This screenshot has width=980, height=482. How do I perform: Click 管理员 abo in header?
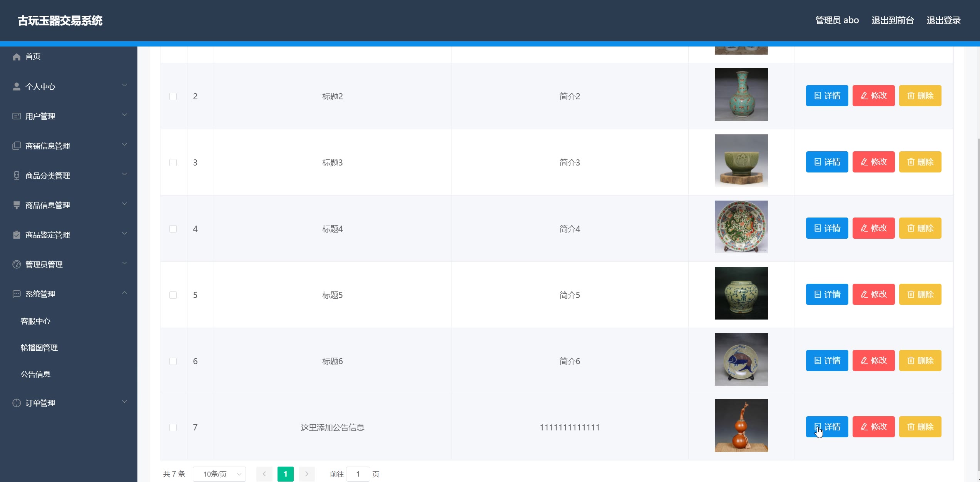pyautogui.click(x=837, y=20)
